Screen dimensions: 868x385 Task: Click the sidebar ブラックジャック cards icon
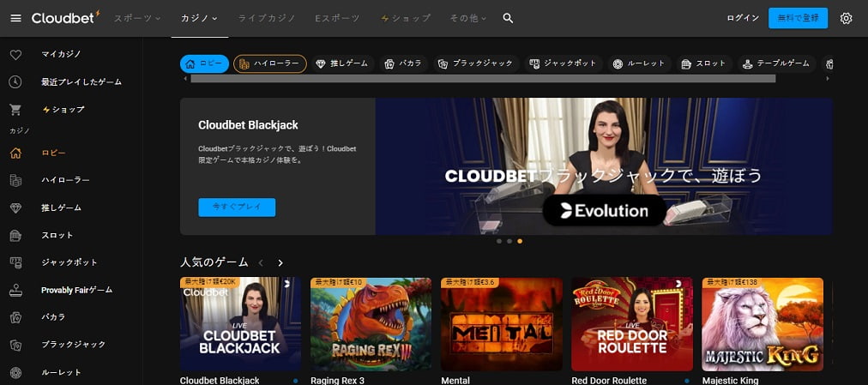click(15, 345)
